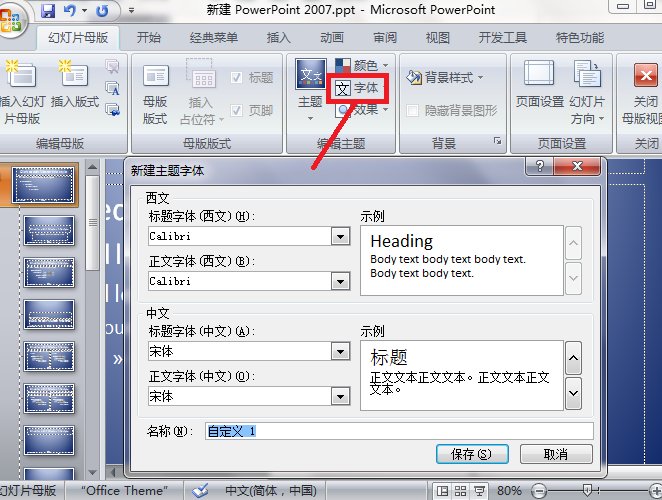
Task: Expand the Chinese heading font dropdown
Action: point(340,351)
